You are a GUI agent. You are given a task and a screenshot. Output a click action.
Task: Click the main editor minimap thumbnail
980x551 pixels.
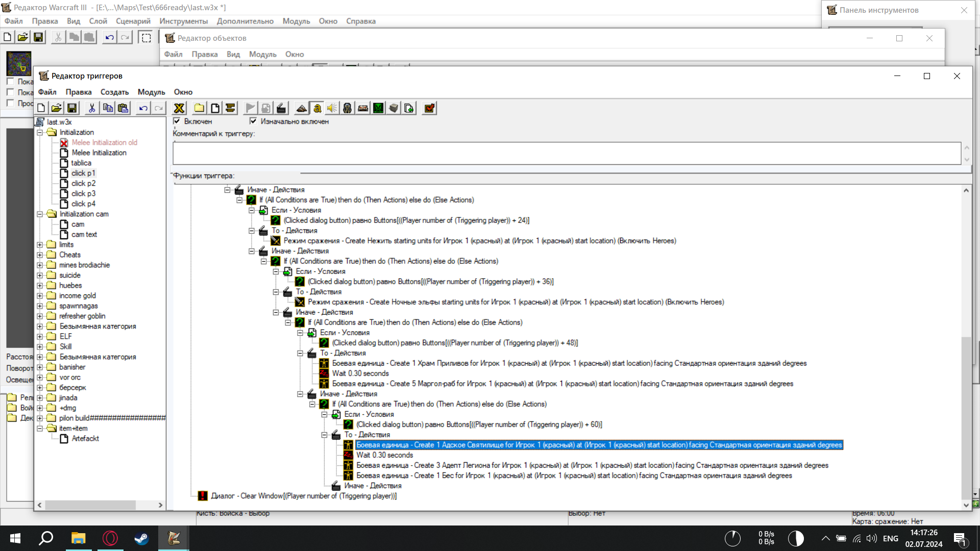pyautogui.click(x=19, y=63)
